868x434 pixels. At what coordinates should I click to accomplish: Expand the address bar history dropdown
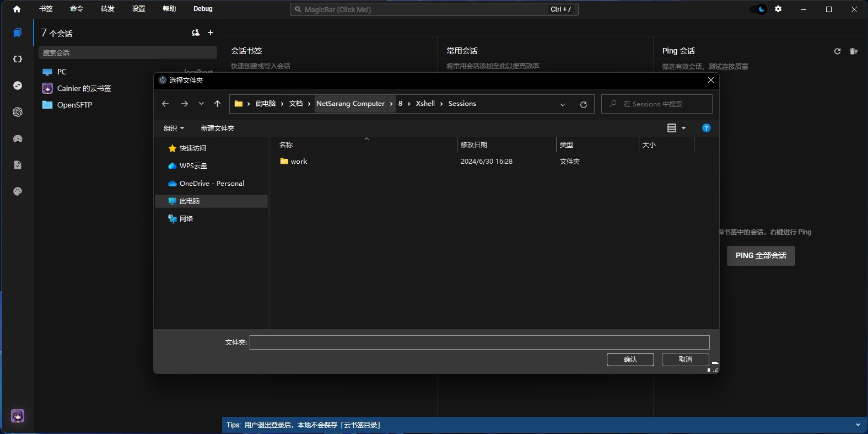click(563, 104)
